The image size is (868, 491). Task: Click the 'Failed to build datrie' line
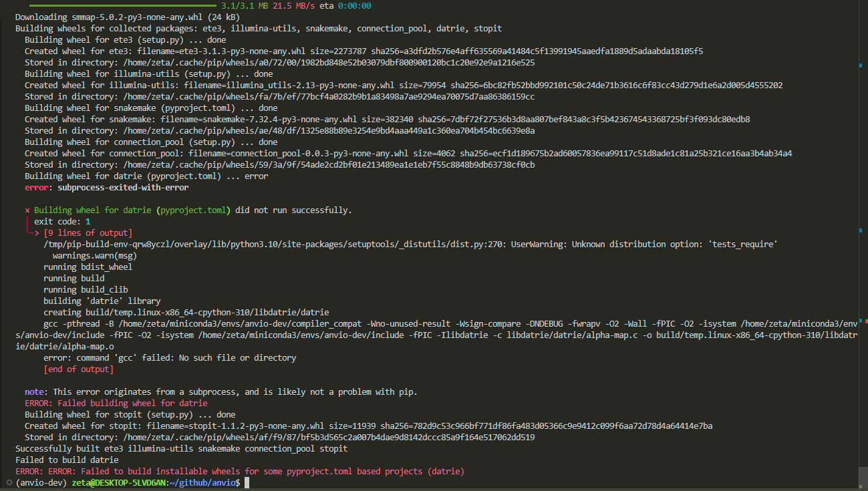tap(67, 460)
